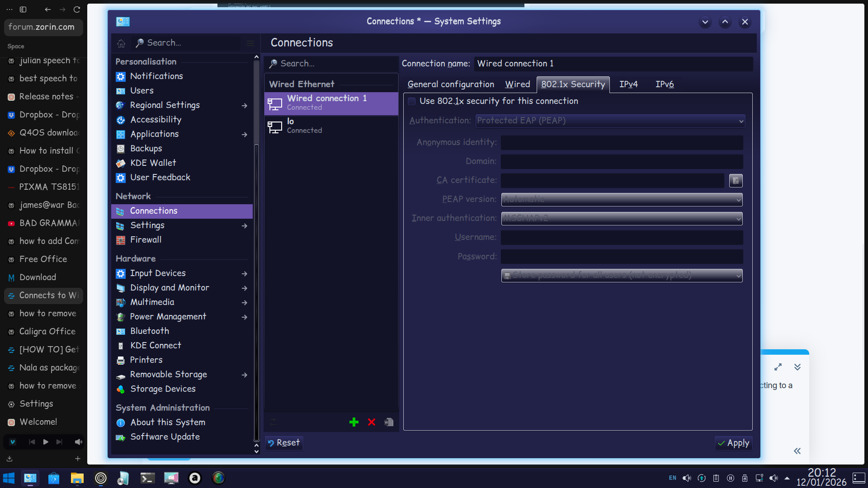Click the red remove connection icon
This screenshot has width=868, height=488.
point(372,422)
